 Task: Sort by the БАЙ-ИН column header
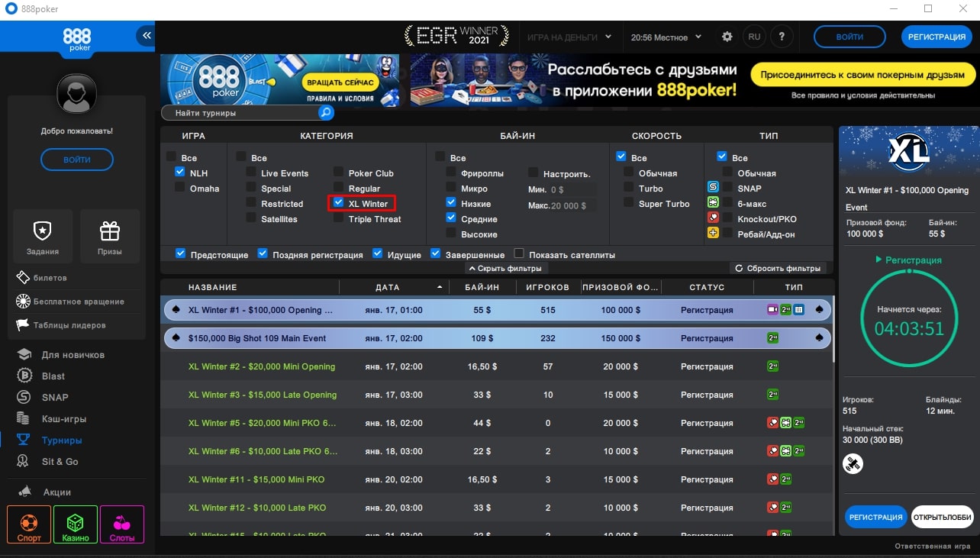coord(482,287)
